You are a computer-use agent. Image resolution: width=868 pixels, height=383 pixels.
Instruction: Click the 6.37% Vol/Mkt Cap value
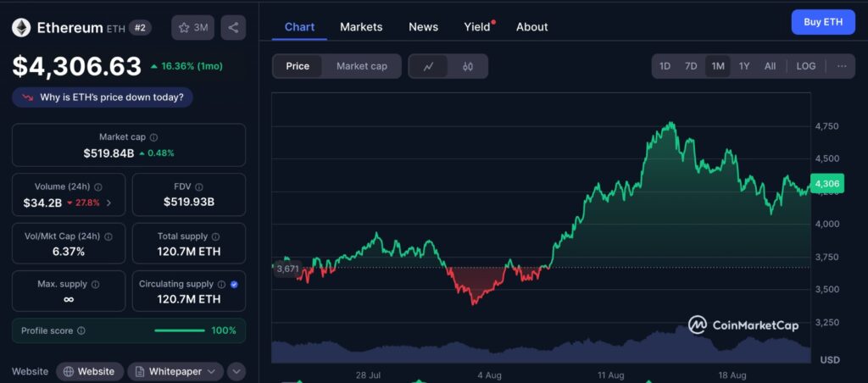point(69,252)
